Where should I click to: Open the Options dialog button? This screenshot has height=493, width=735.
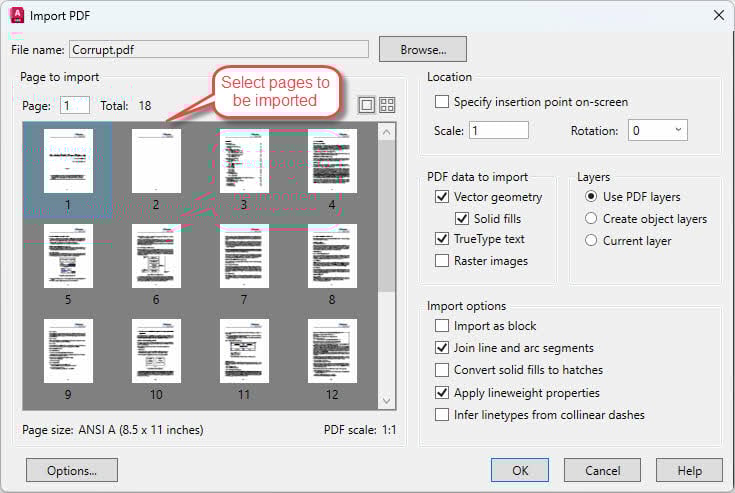click(x=72, y=470)
